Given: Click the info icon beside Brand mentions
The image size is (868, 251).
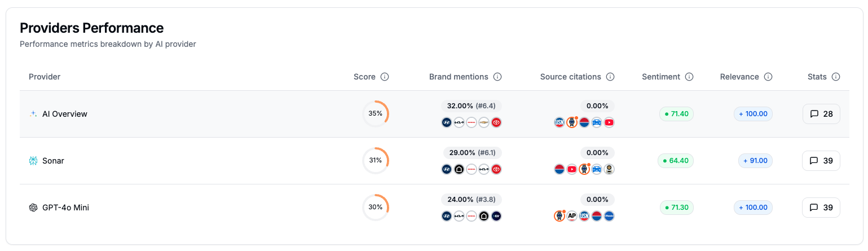Looking at the screenshot, I should point(497,77).
